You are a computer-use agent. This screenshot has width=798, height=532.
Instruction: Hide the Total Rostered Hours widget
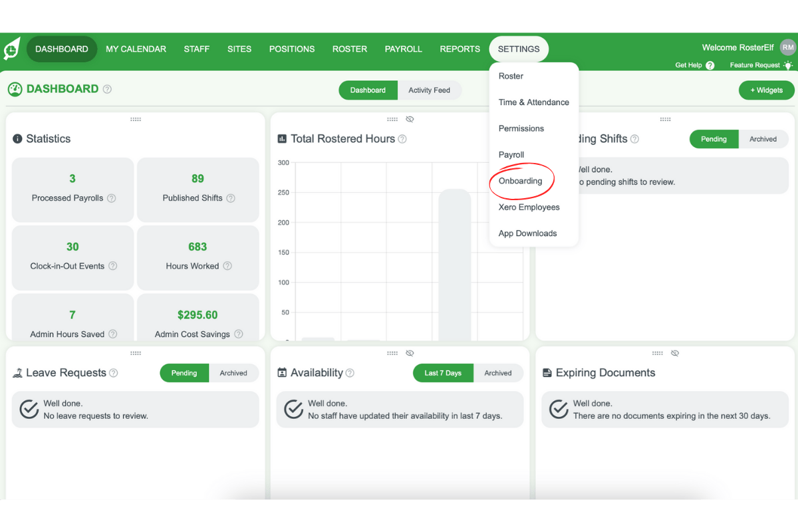(x=410, y=119)
